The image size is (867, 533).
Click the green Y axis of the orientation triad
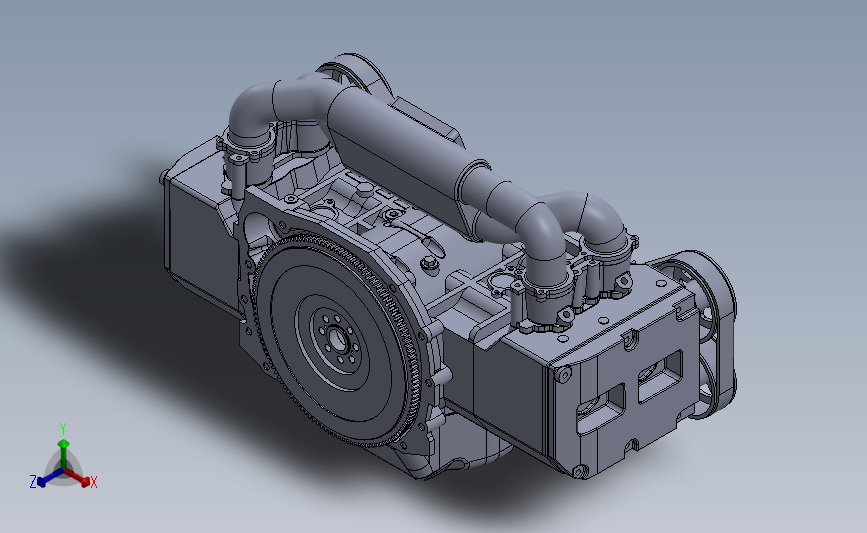click(x=64, y=452)
